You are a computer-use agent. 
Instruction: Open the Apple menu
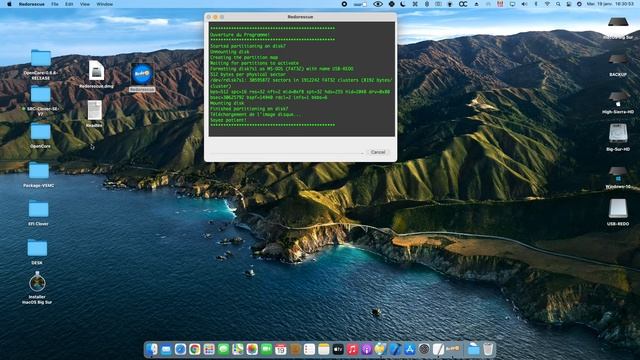9,4
